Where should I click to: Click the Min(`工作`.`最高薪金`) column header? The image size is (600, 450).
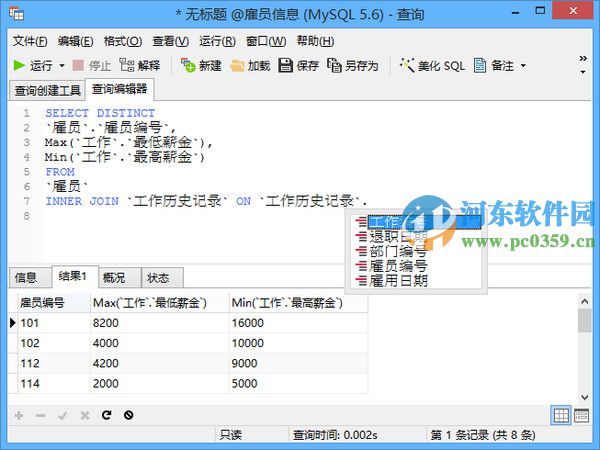click(x=298, y=303)
